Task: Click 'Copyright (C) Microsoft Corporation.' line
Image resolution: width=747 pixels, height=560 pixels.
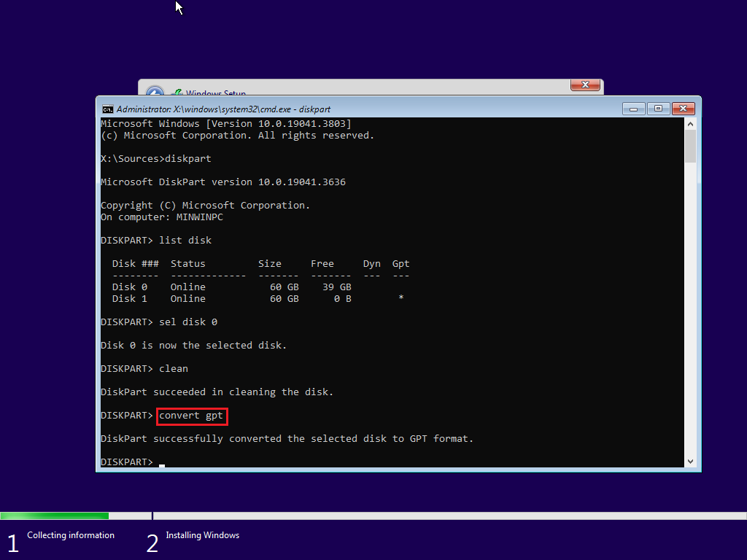Action: point(205,205)
